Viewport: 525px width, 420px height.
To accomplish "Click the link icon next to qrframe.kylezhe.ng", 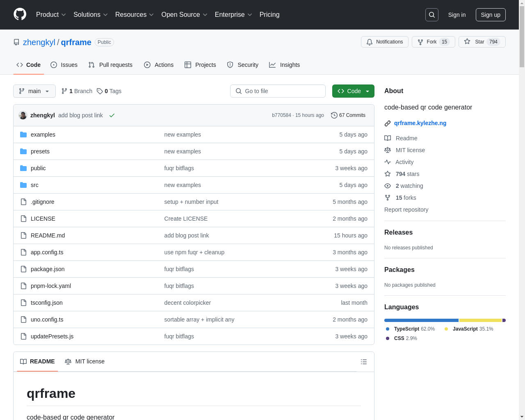I will (388, 123).
